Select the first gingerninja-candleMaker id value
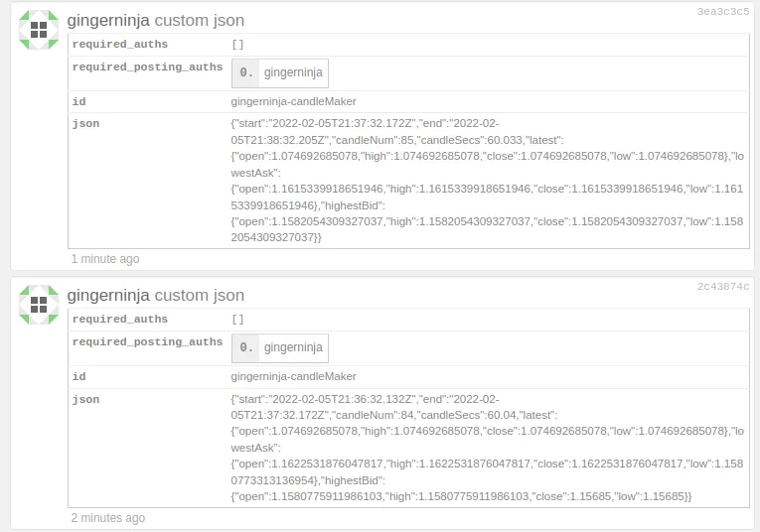760x532 pixels. [293, 101]
